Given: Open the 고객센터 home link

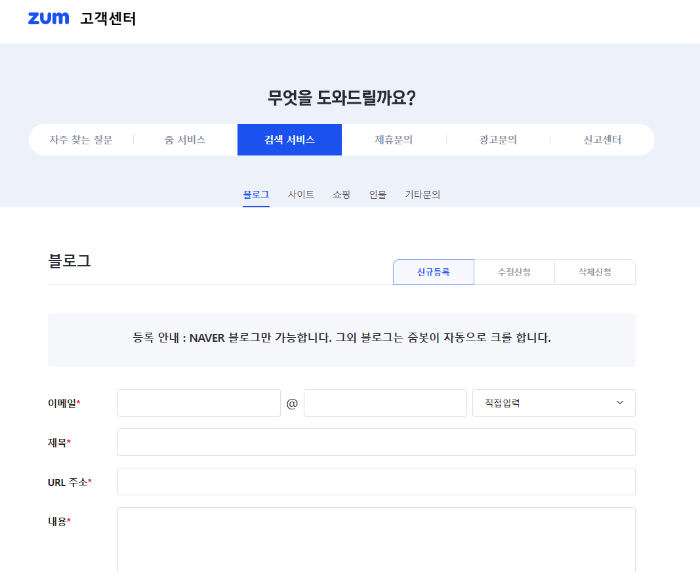Looking at the screenshot, I should pyautogui.click(x=108, y=19).
